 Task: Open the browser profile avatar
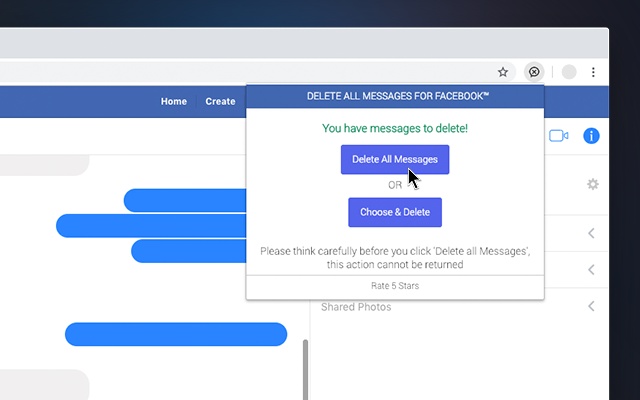coord(569,72)
